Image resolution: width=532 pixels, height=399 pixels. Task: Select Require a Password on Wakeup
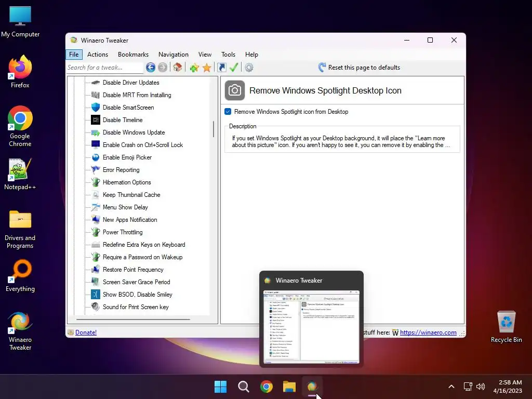(x=142, y=257)
